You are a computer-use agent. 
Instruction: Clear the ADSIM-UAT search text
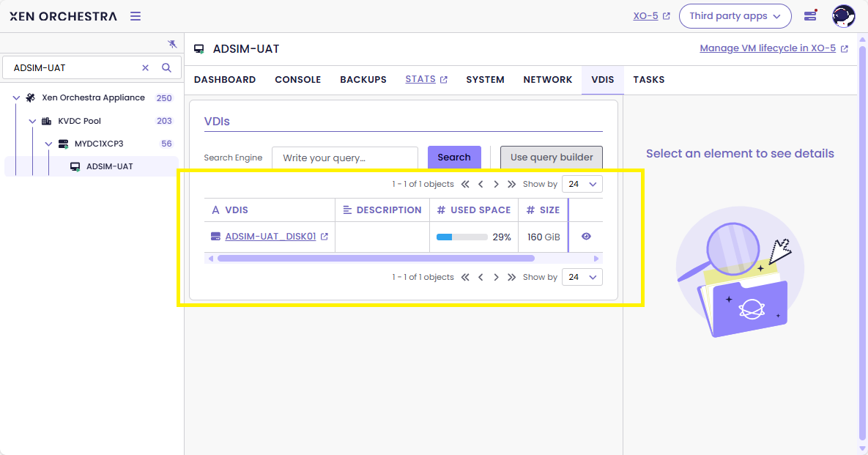click(x=145, y=67)
